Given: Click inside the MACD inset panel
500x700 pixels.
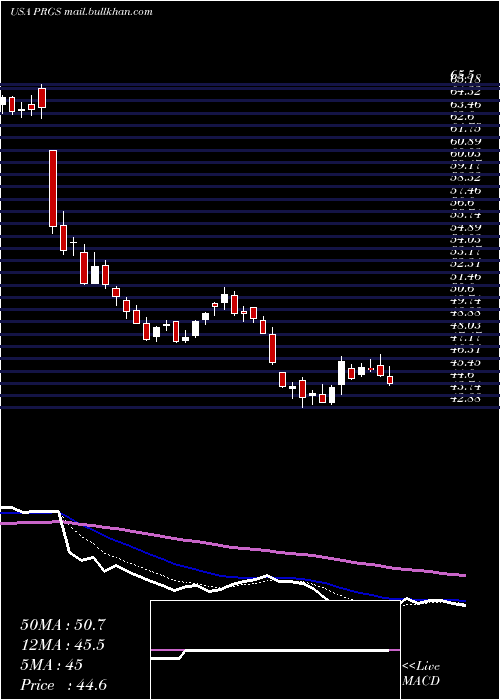Looking at the screenshot, I should pos(275,650).
